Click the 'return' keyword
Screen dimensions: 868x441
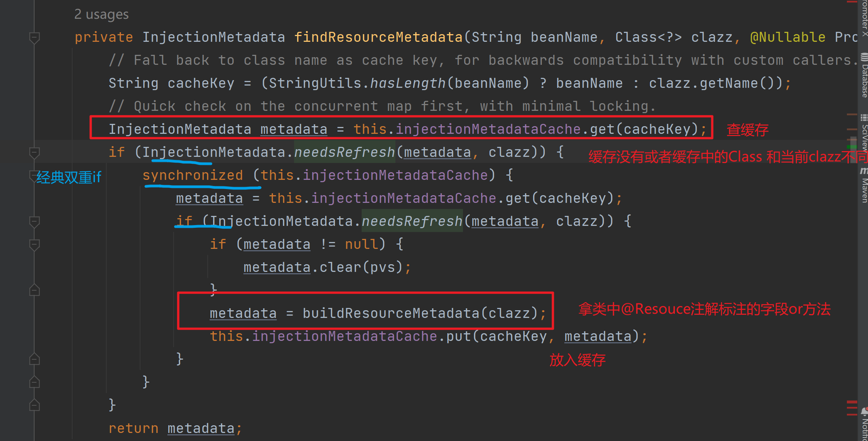tap(133, 428)
